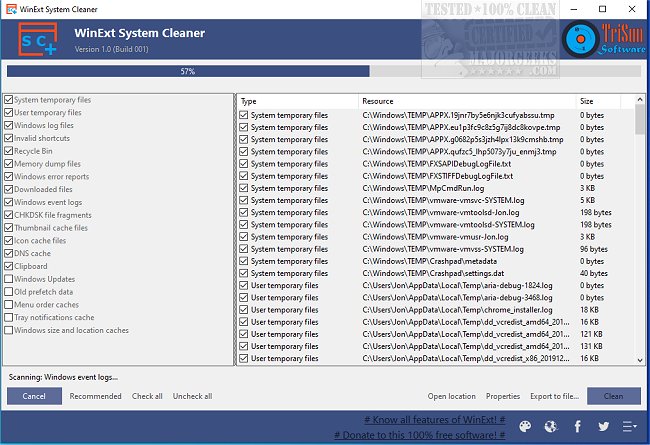Viewport: 650px width, 445px height.
Task: Select the FXSTIFFDebugLogFile.txt resource row
Action: tap(438, 176)
